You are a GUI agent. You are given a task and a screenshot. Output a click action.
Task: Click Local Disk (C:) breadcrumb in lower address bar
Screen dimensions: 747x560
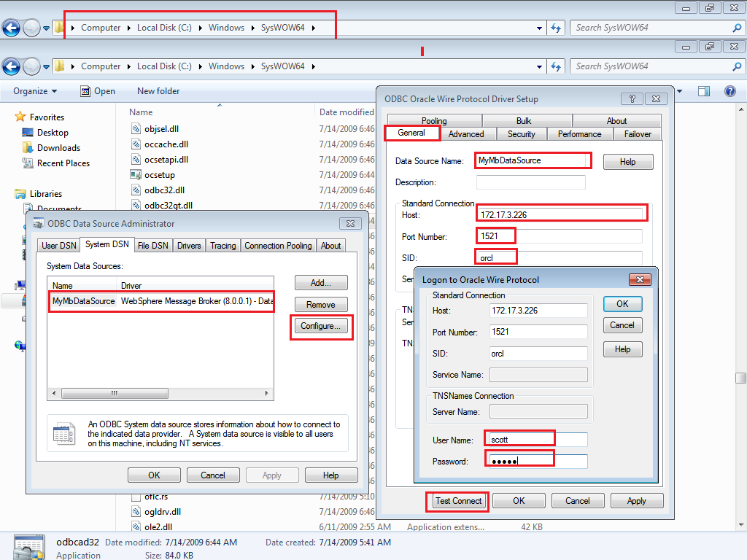[164, 66]
